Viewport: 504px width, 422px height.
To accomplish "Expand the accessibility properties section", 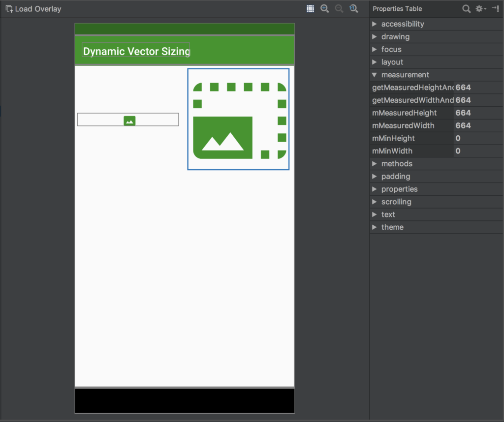I will tap(375, 24).
